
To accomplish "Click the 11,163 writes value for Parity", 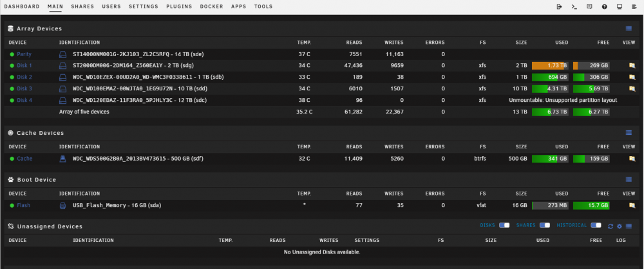I will (x=394, y=54).
